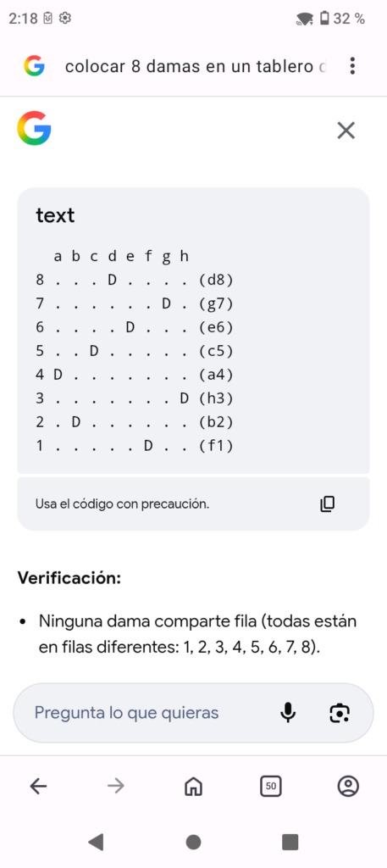Screen dimensions: 387x868
Task: Close the AI answer panel
Action: click(x=346, y=131)
